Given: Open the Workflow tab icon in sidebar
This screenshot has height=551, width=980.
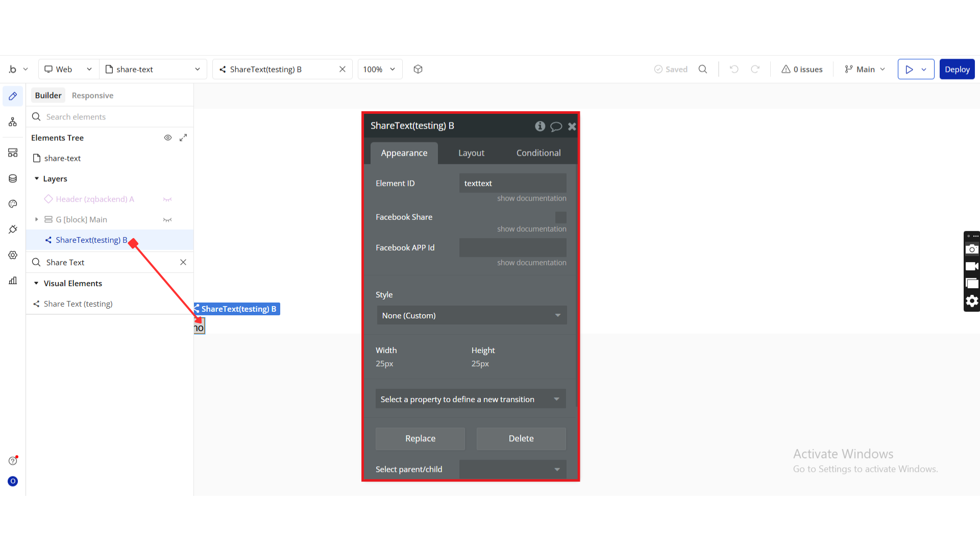Looking at the screenshot, I should (x=13, y=122).
